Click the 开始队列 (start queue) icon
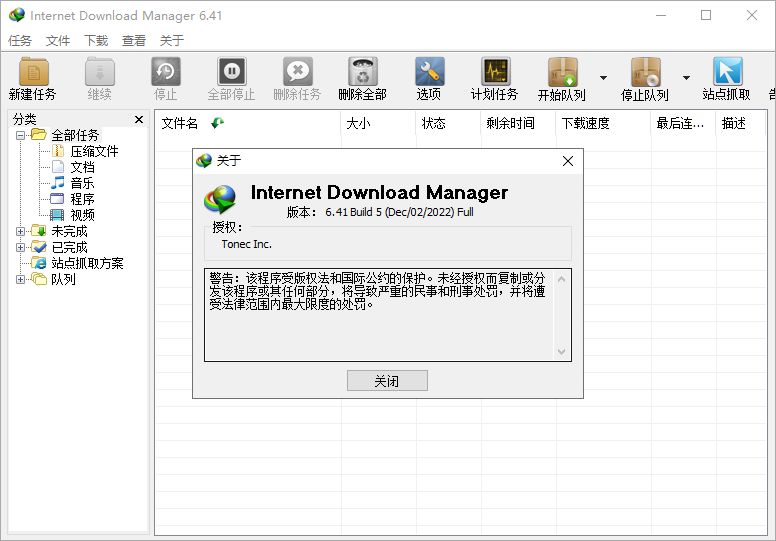Viewport: 776px width, 541px height. tap(562, 73)
